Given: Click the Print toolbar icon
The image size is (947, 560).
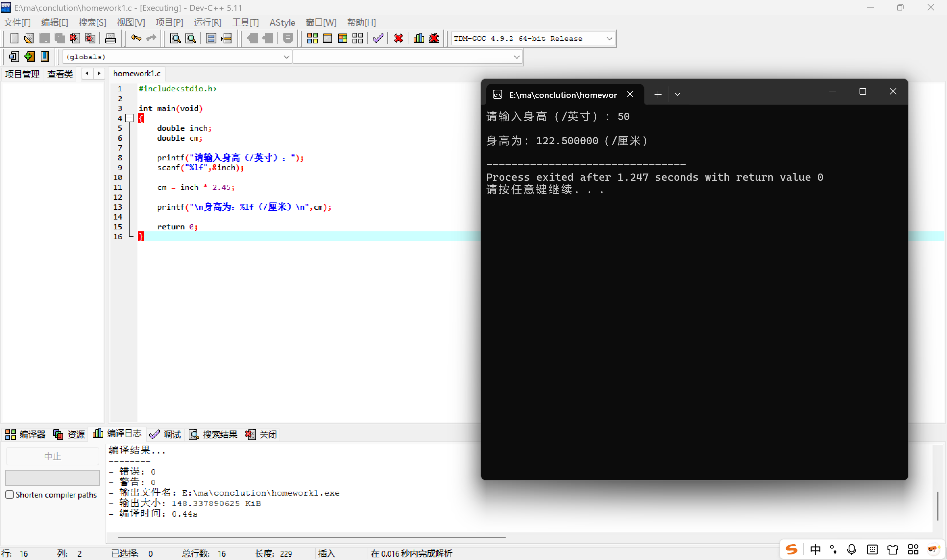Looking at the screenshot, I should click(110, 38).
